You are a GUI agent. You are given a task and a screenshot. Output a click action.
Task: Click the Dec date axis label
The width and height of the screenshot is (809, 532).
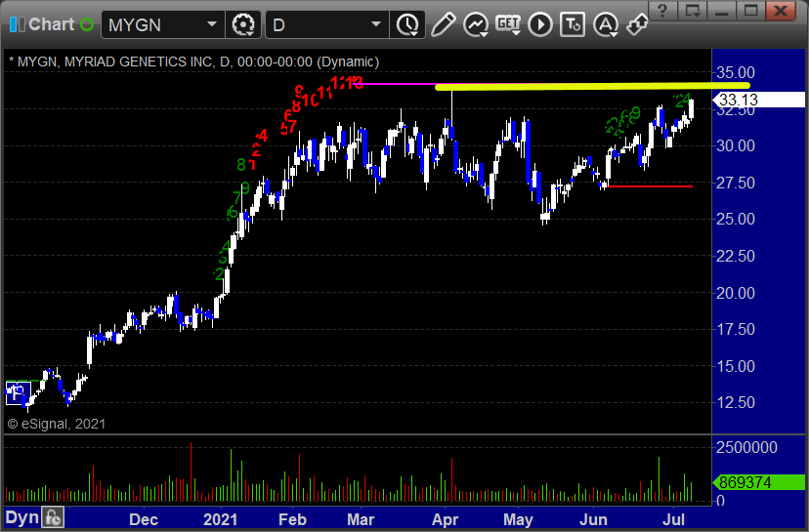tap(144, 519)
